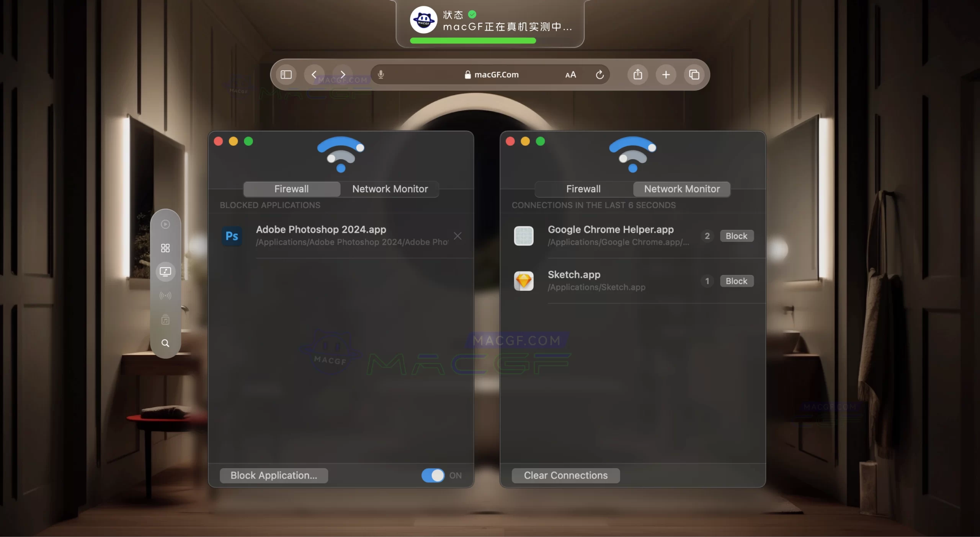
Task: Reload the macGF.Com page
Action: [599, 75]
